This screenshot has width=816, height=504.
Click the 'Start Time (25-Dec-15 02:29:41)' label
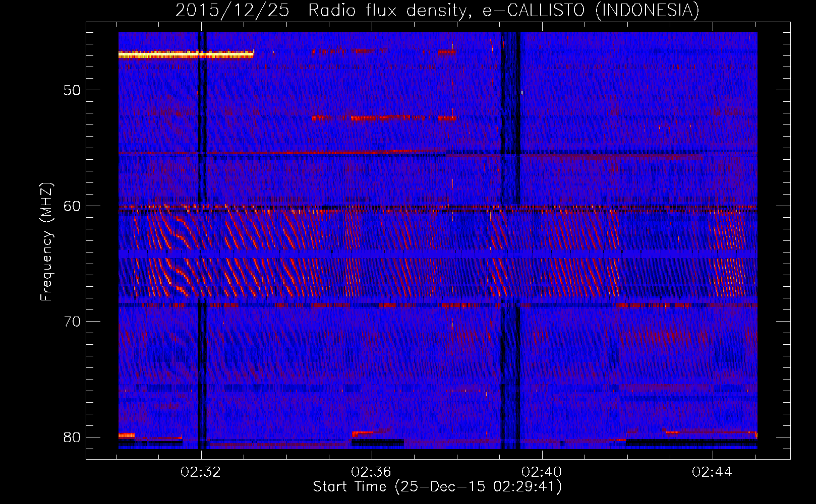(437, 487)
